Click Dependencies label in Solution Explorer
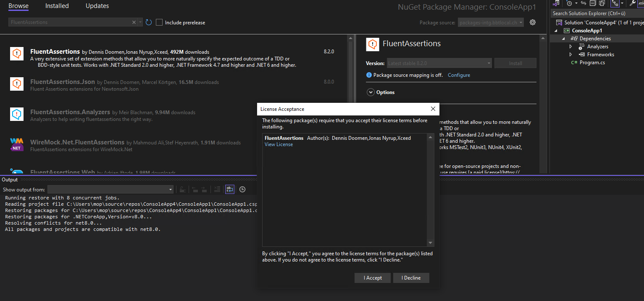The width and height of the screenshot is (644, 301). (x=595, y=39)
